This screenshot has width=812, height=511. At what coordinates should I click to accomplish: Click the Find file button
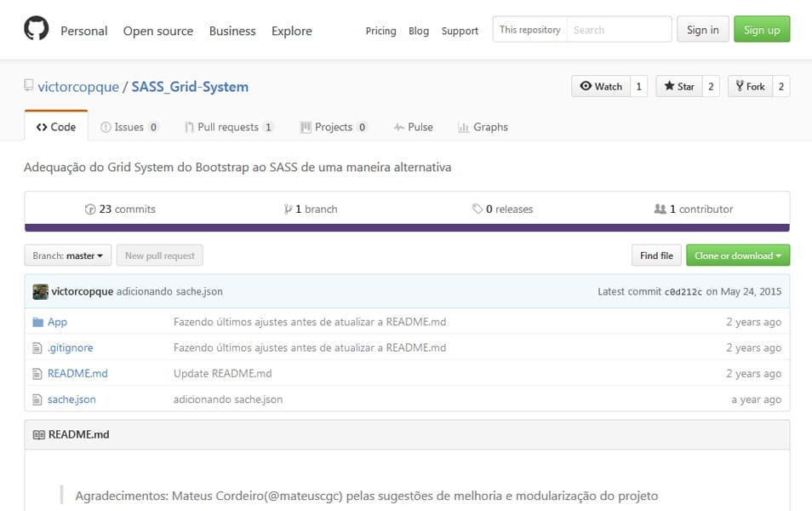coord(655,255)
